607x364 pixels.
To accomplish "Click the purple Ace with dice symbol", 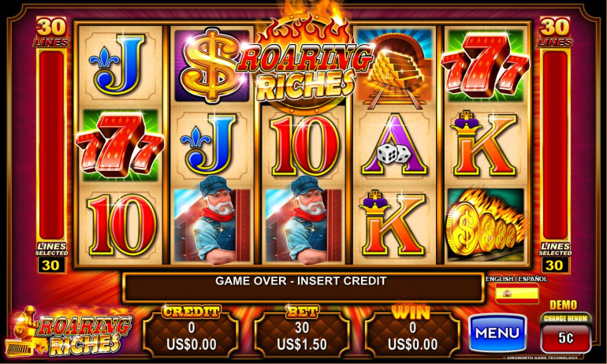I will click(x=394, y=145).
